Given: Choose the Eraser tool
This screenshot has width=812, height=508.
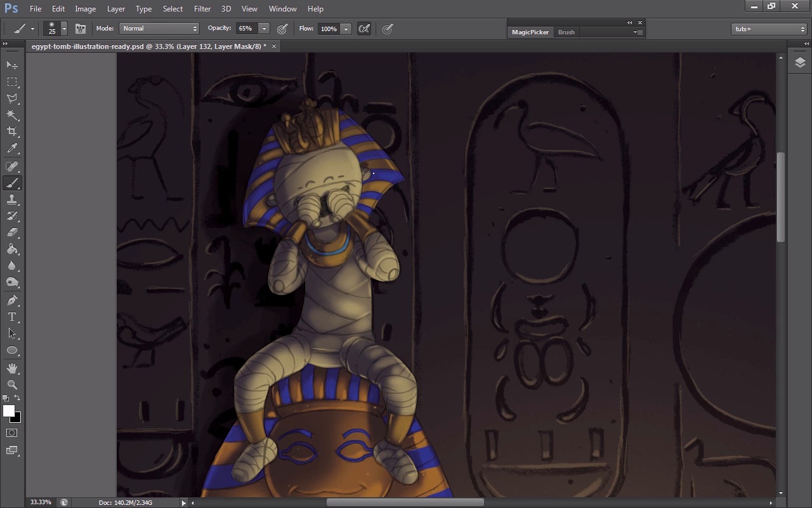Looking at the screenshot, I should tap(12, 232).
